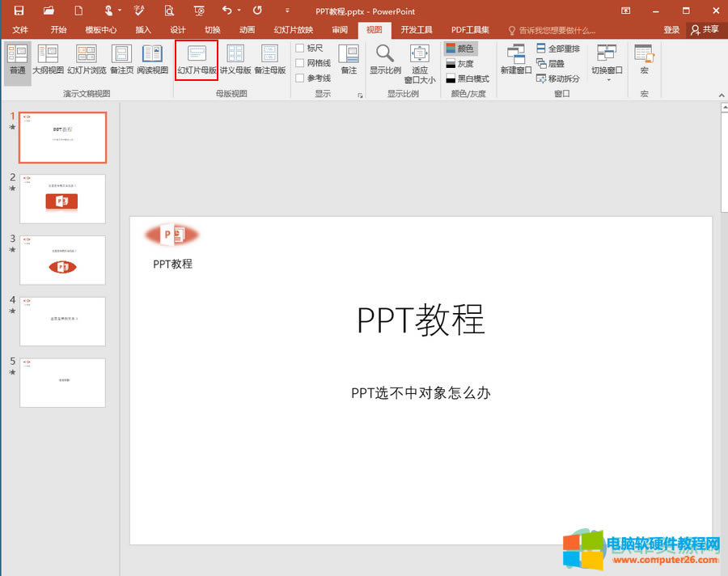Open Slide Master (幻灯片母版) view
728x576 pixels.
pos(196,61)
